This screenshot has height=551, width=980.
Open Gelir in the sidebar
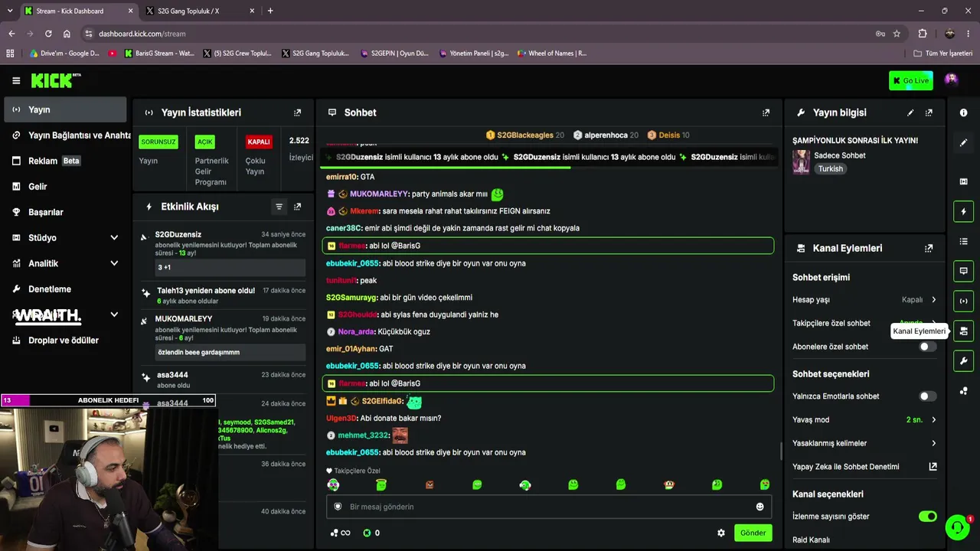pyautogui.click(x=65, y=187)
